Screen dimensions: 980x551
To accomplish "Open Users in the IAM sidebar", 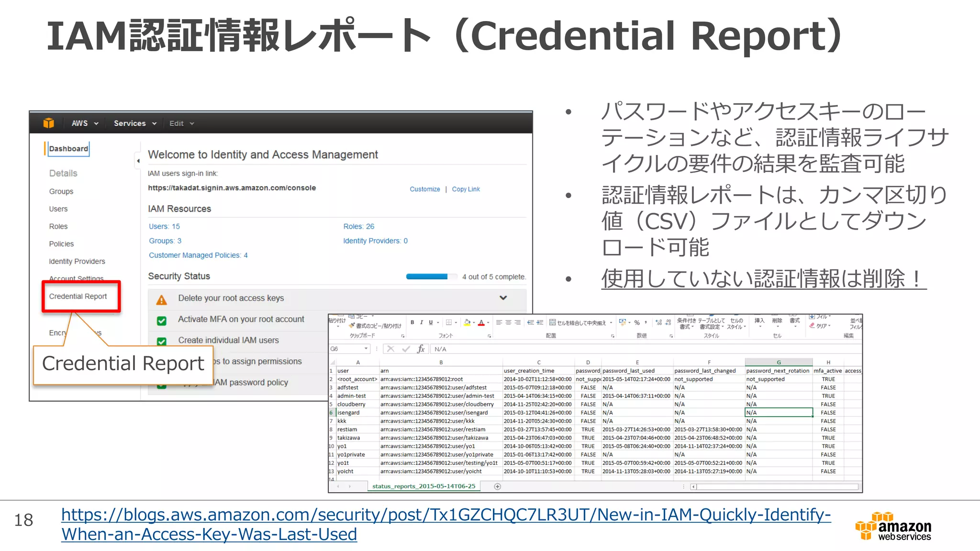I will (58, 209).
